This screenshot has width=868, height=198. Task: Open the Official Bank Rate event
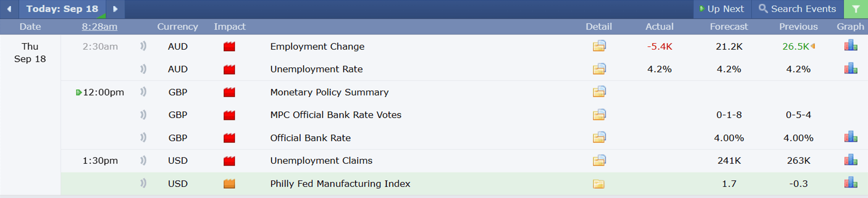[311, 138]
